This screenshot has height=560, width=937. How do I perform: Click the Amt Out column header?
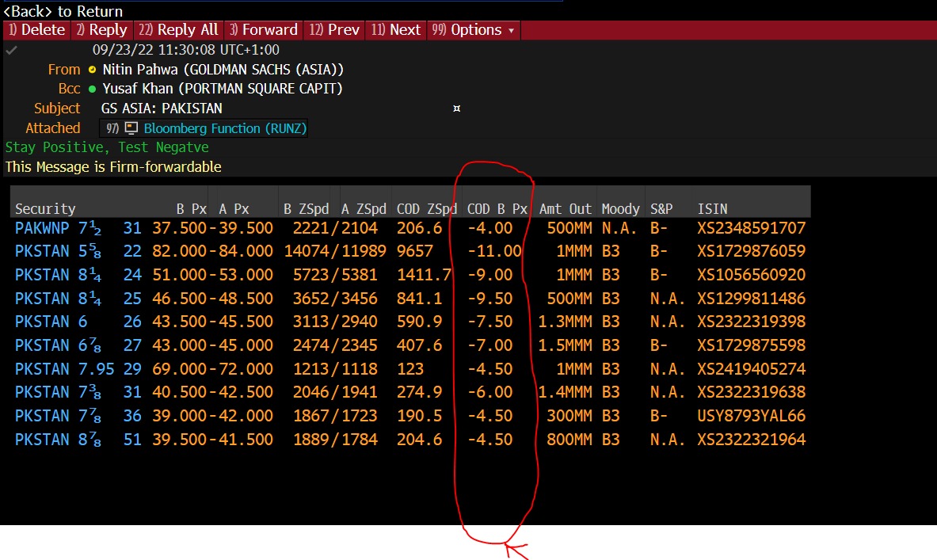(566, 208)
